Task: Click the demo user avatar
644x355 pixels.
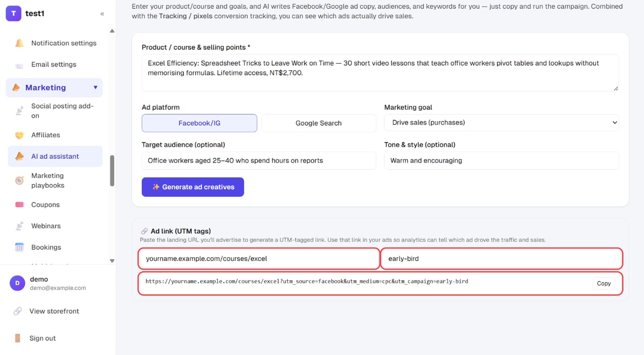Action: click(18, 283)
